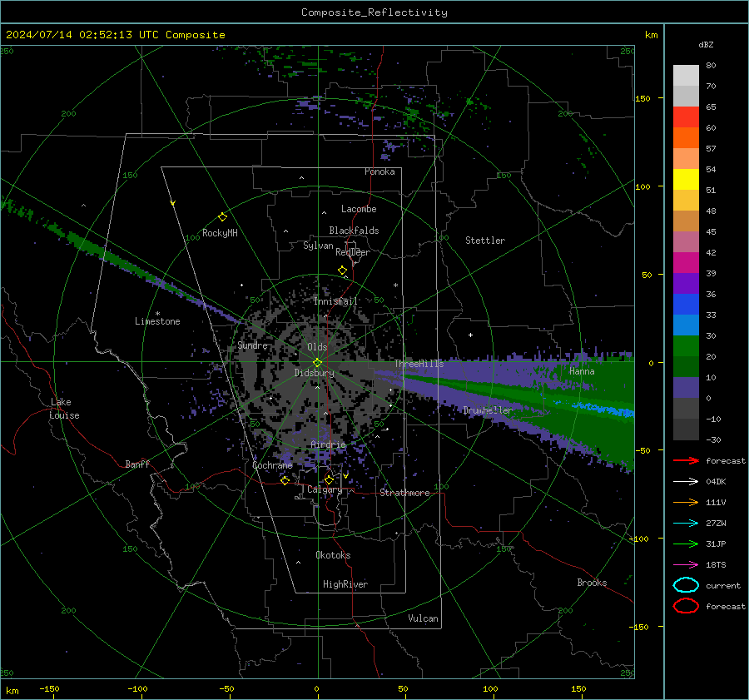Click the Strathmore city label

tap(404, 493)
